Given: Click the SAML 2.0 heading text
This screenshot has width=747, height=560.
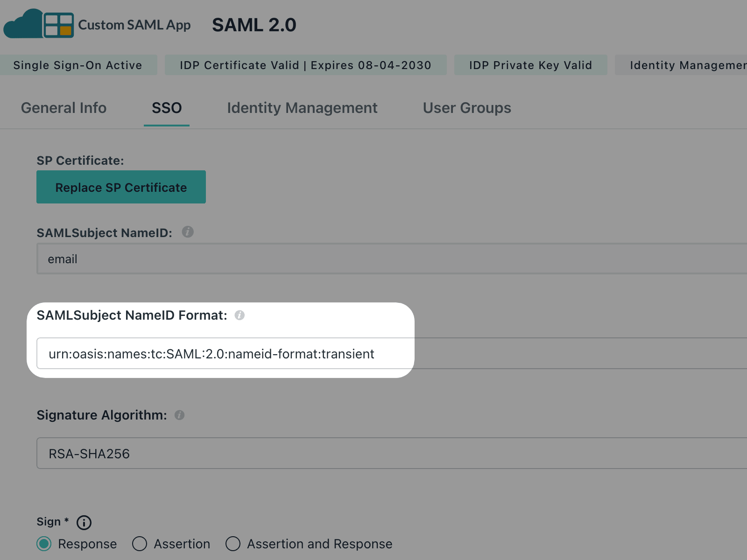Looking at the screenshot, I should pos(254,25).
